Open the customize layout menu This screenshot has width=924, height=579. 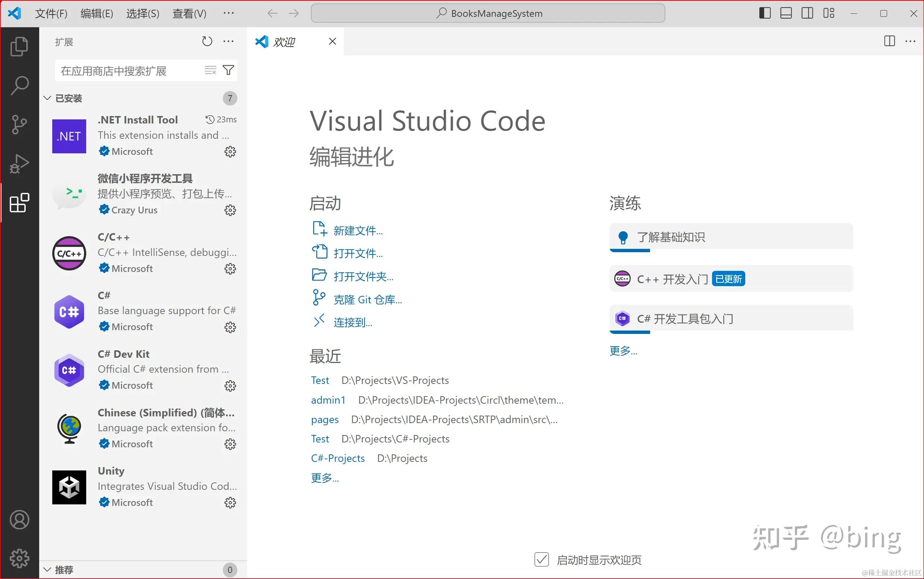[x=828, y=13]
